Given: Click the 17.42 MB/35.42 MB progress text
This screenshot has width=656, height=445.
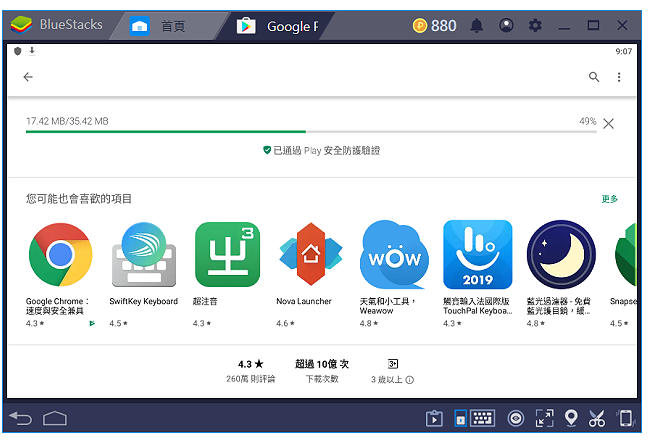Looking at the screenshot, I should tap(67, 121).
